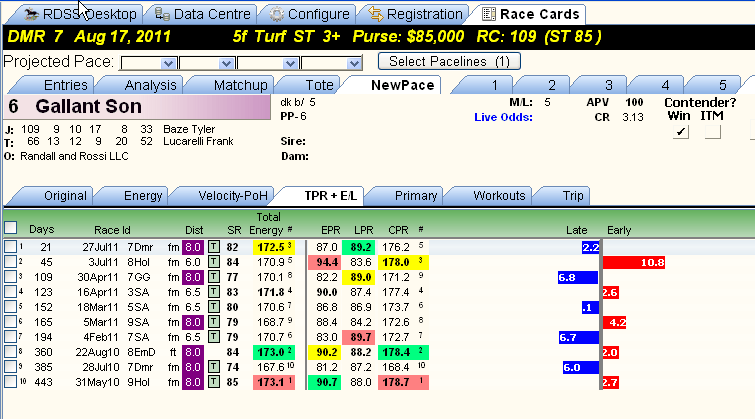
Task: Open the Analysis tab
Action: (x=142, y=85)
